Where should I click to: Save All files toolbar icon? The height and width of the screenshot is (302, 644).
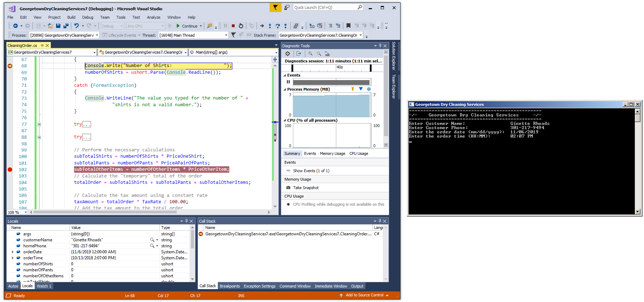coord(66,26)
